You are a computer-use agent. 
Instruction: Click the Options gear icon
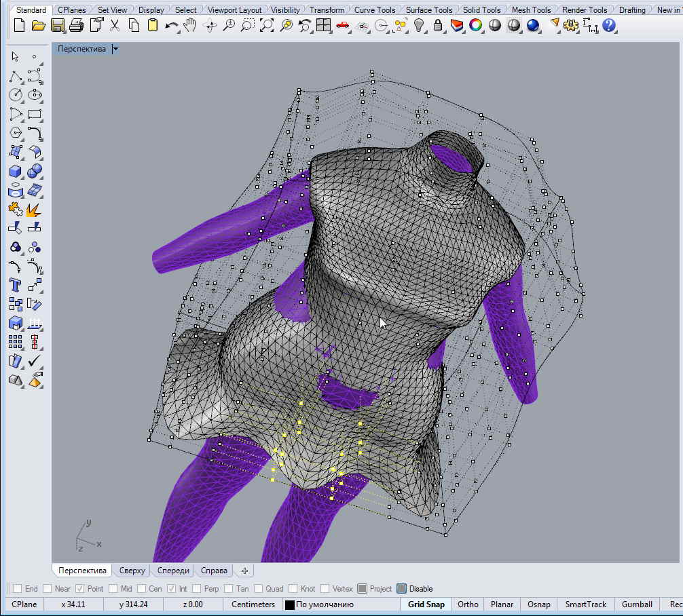(571, 26)
